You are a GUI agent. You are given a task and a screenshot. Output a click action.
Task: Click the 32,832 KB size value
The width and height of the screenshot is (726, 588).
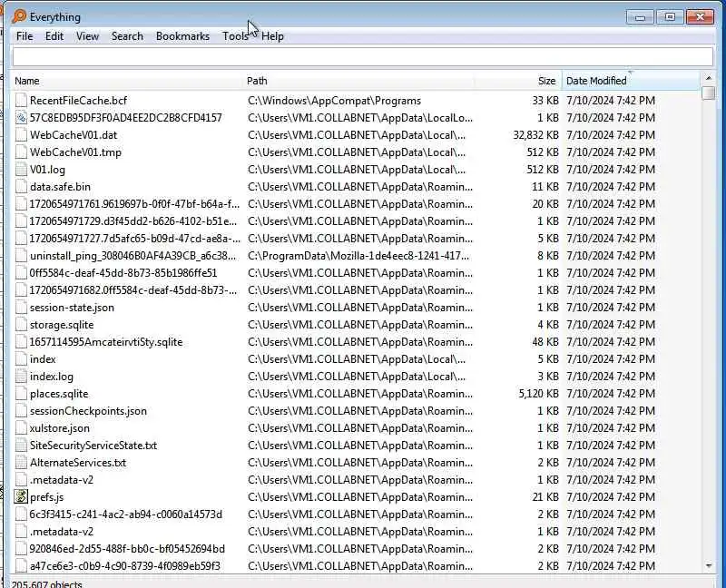pos(535,134)
